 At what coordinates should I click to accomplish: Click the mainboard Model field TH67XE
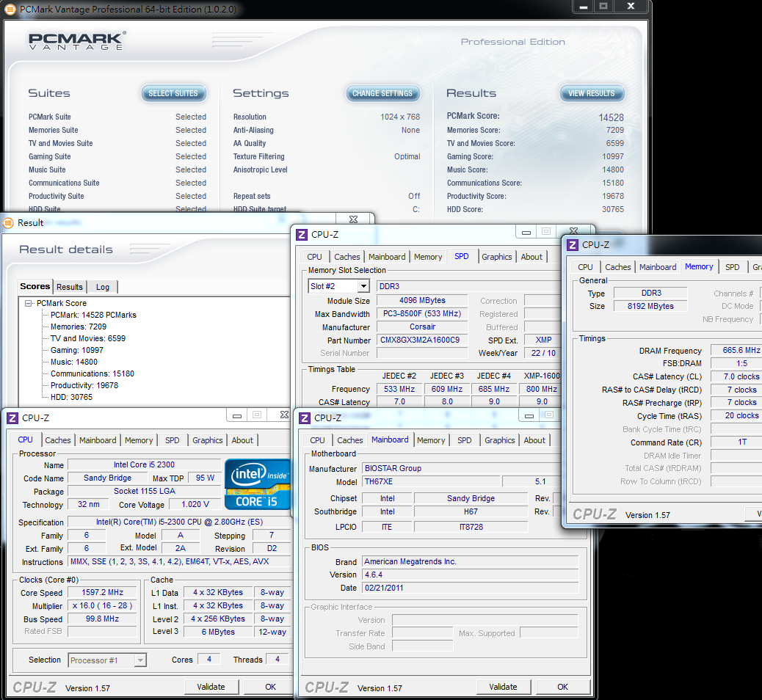[x=431, y=481]
